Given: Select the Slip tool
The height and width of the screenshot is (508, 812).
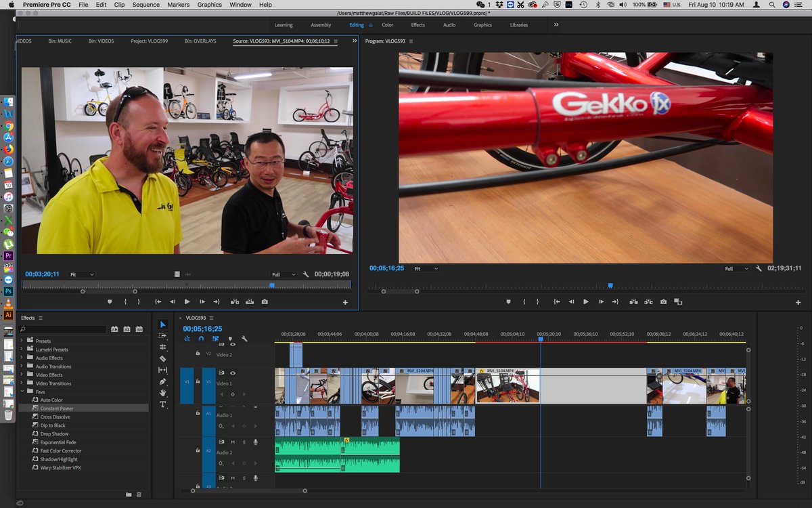Looking at the screenshot, I should click(163, 370).
